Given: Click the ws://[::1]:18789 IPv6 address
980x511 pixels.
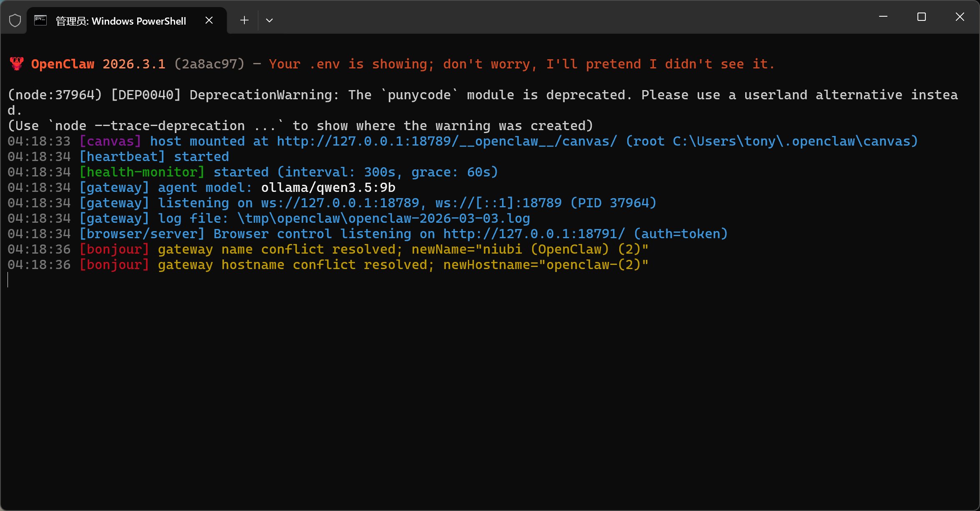Looking at the screenshot, I should pos(498,203).
